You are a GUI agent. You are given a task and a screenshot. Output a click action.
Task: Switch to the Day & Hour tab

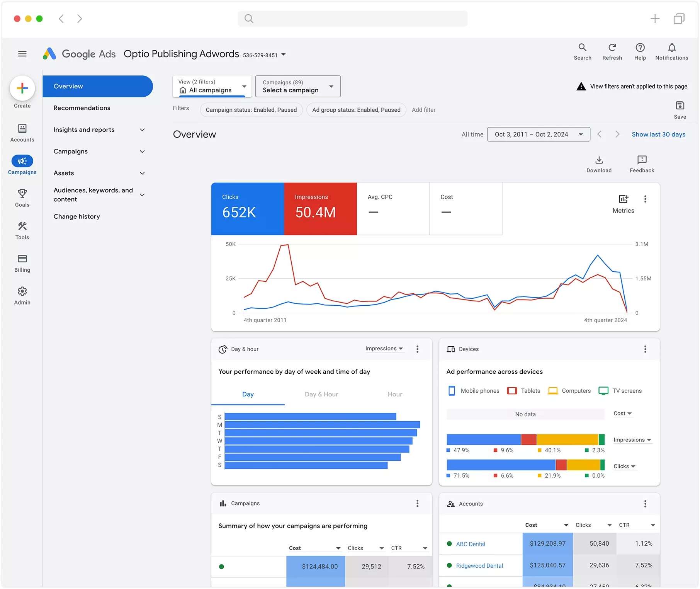321,394
